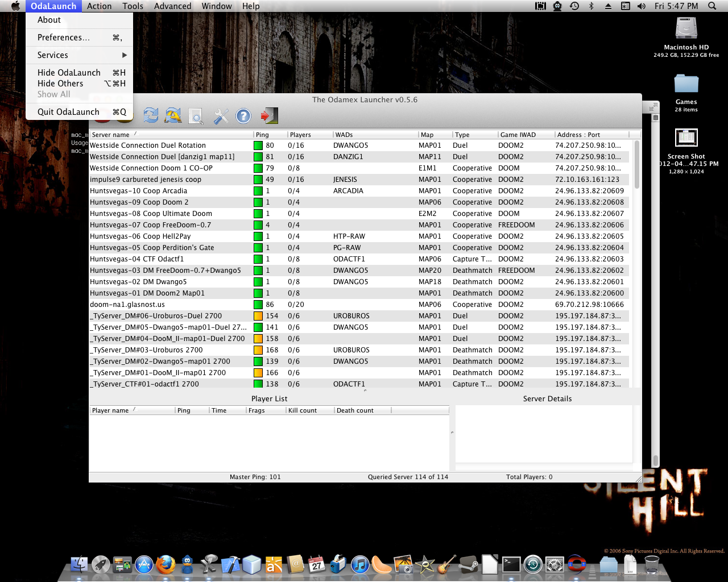Viewport: 728px width, 582px height.
Task: Open settings via wrench and screwdriver icon
Action: coord(221,116)
